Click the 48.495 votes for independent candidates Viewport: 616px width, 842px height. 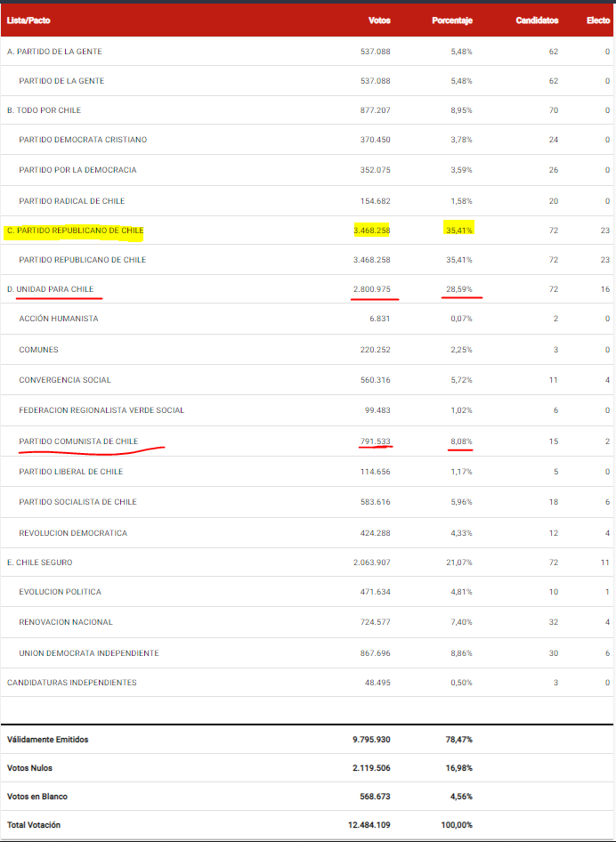(x=377, y=683)
